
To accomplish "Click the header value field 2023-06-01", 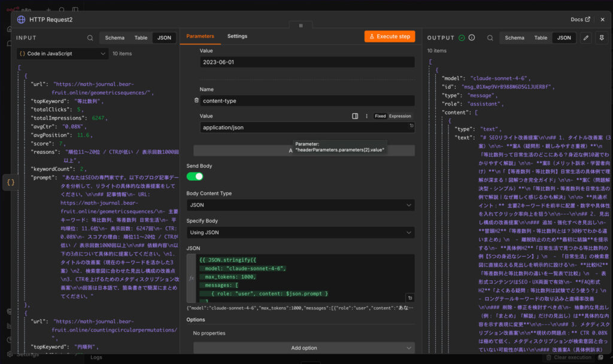I will 307,62.
